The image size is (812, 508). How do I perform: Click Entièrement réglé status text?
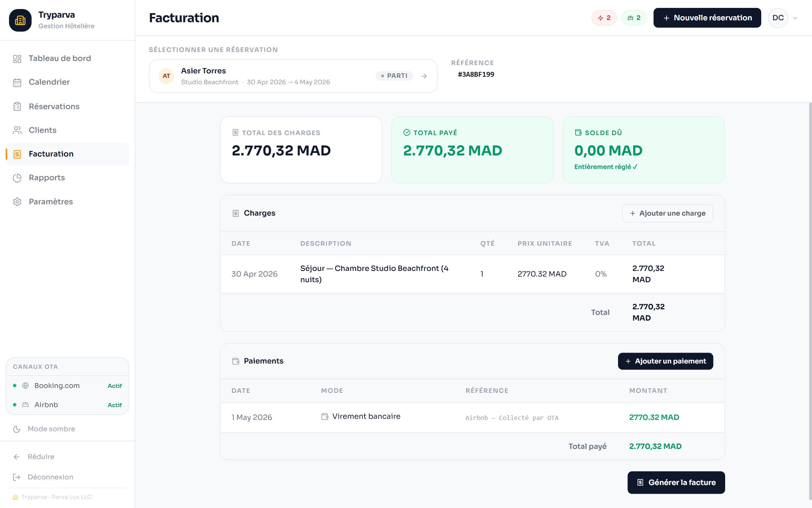coord(606,167)
